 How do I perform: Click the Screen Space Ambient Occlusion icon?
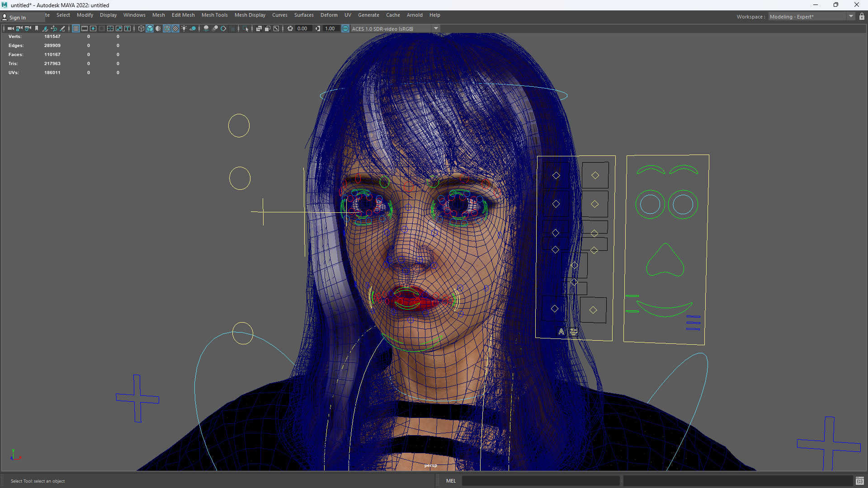206,28
